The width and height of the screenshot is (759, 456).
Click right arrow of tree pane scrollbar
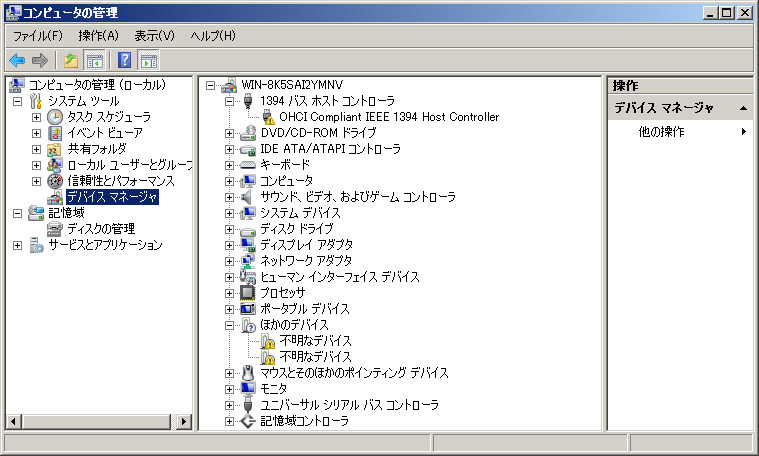click(x=183, y=422)
